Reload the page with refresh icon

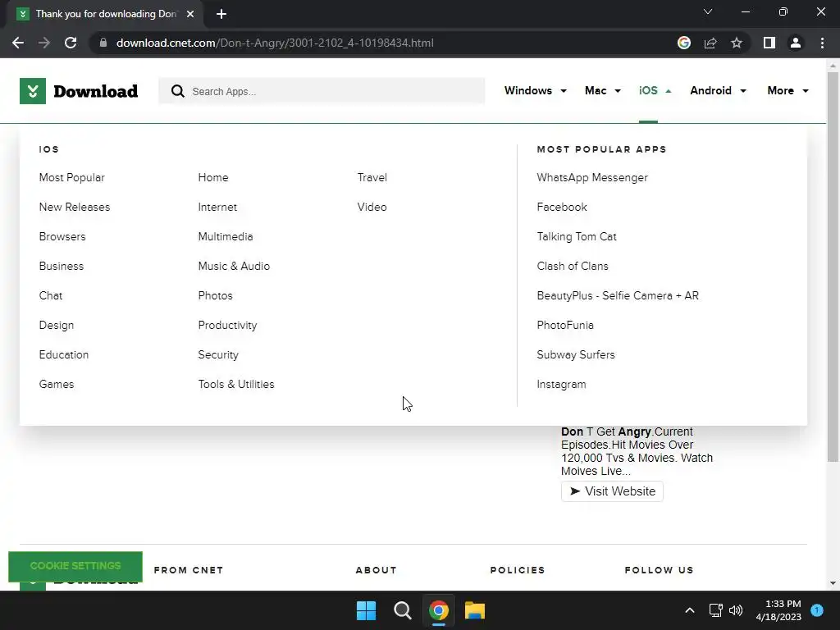71,43
